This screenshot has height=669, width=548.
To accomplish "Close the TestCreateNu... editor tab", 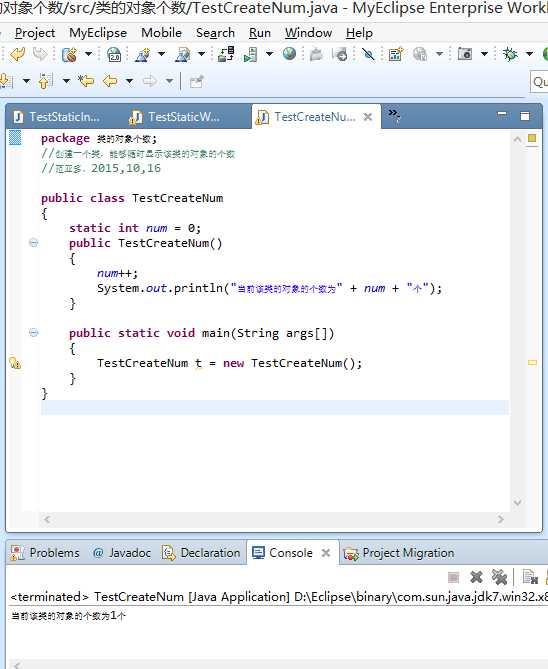I will pyautogui.click(x=368, y=117).
